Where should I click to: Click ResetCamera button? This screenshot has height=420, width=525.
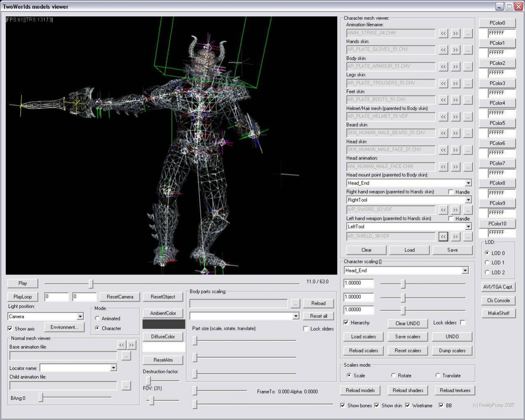point(120,297)
